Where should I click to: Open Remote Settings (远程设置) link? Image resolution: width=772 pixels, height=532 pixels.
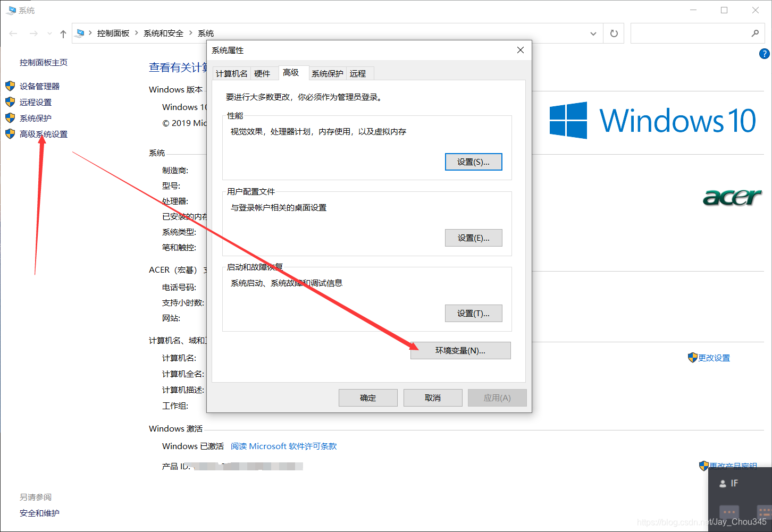click(36, 102)
